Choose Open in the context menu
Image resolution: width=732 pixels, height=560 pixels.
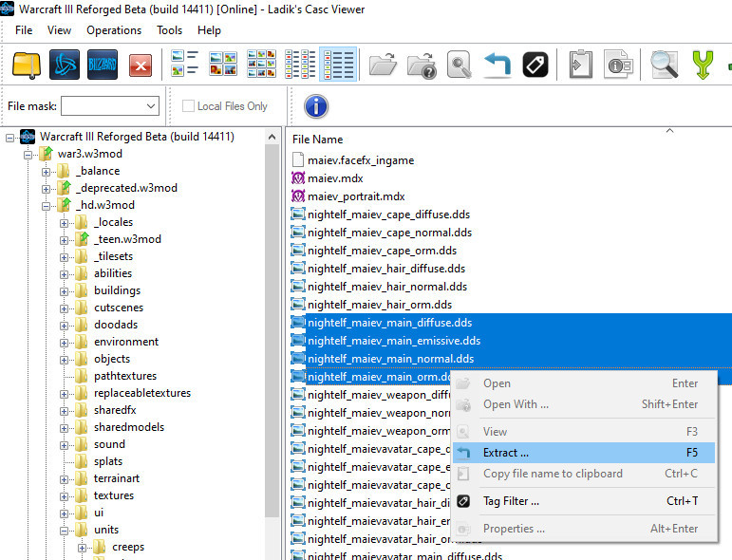[x=584, y=383]
